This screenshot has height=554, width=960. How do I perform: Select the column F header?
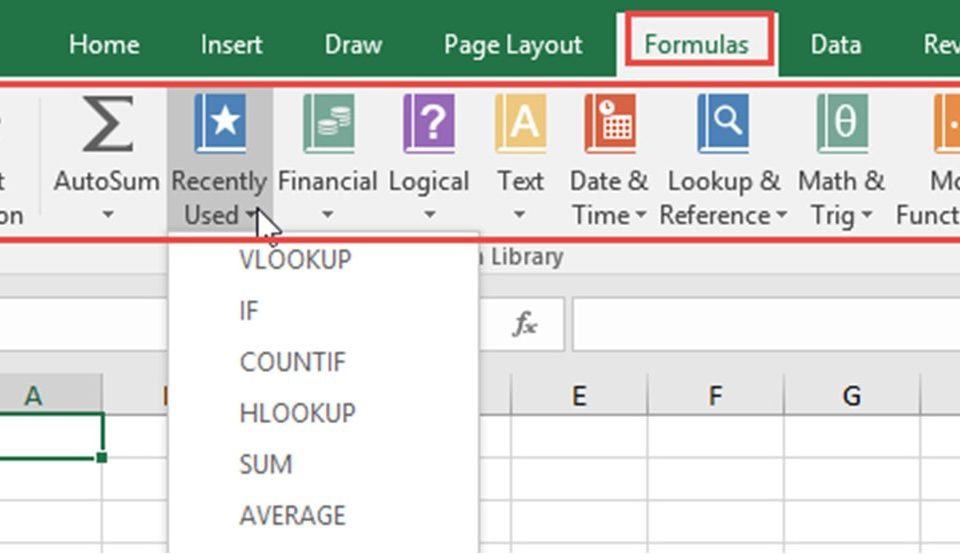tap(715, 396)
